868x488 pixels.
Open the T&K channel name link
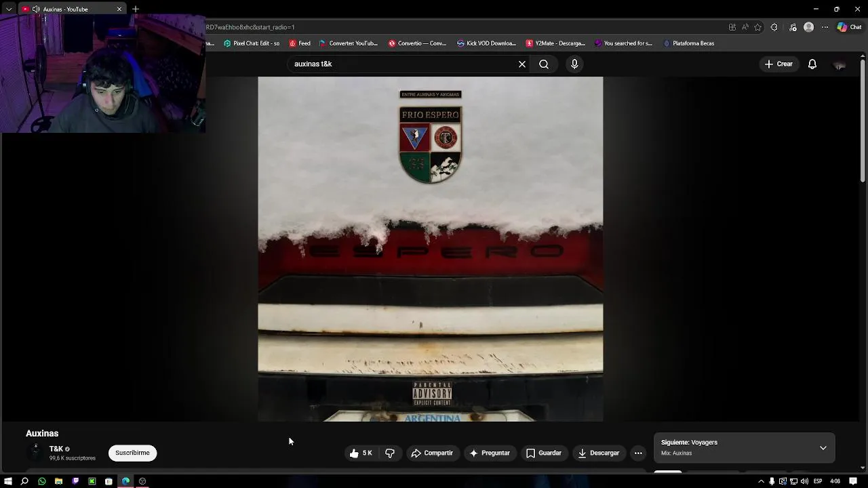click(x=56, y=449)
